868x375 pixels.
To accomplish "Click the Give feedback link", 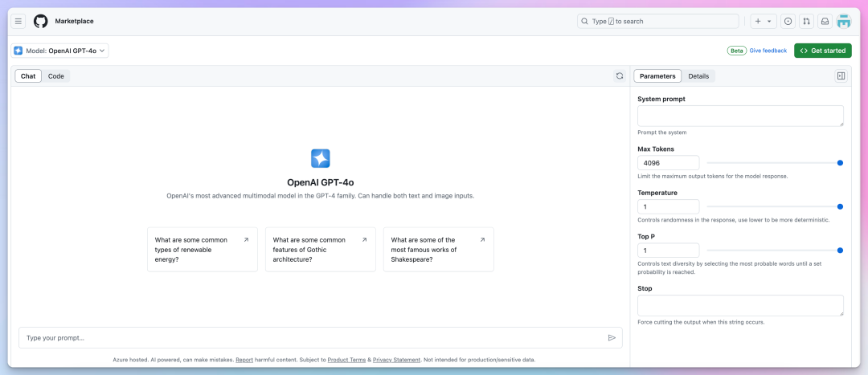I will click(768, 51).
